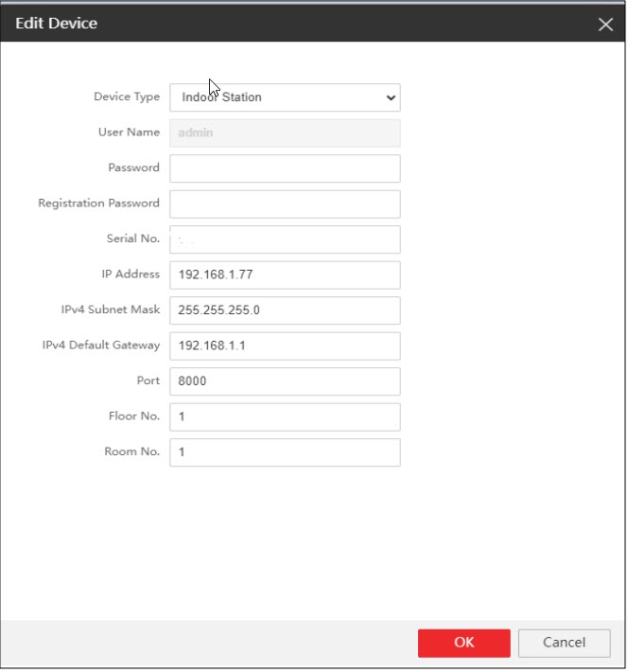
Task: Focus the IPv4 Default Gateway field
Action: [285, 345]
